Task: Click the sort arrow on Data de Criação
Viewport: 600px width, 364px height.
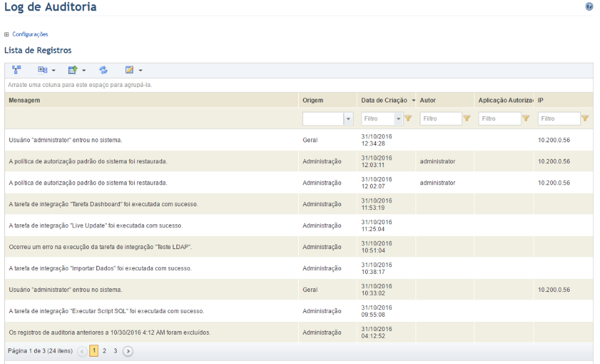Action: 413,101
